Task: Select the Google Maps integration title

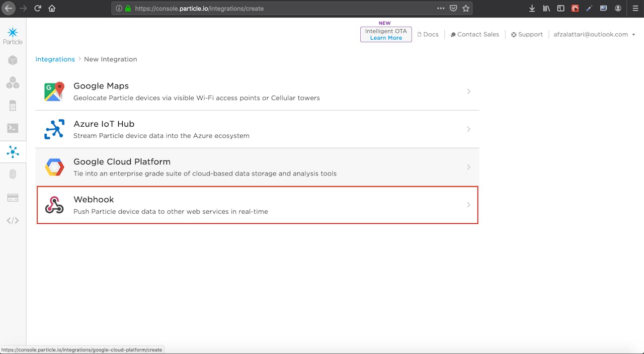Action: tap(101, 86)
